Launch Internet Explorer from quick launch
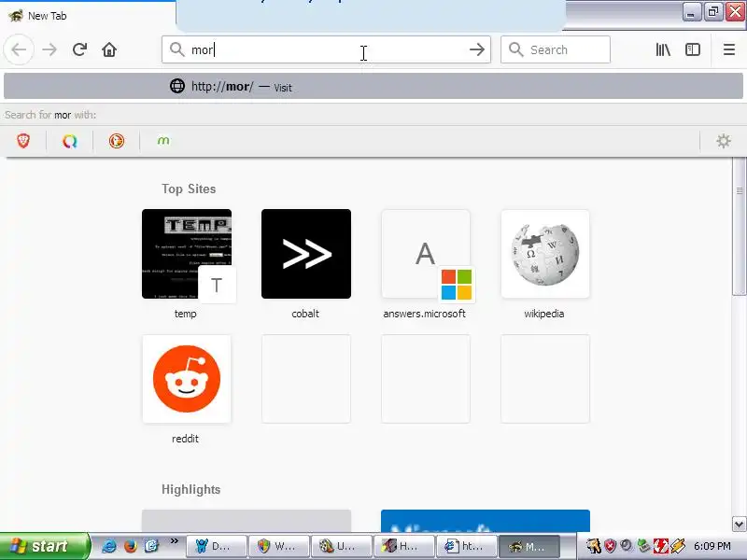The image size is (747, 560). tap(109, 546)
